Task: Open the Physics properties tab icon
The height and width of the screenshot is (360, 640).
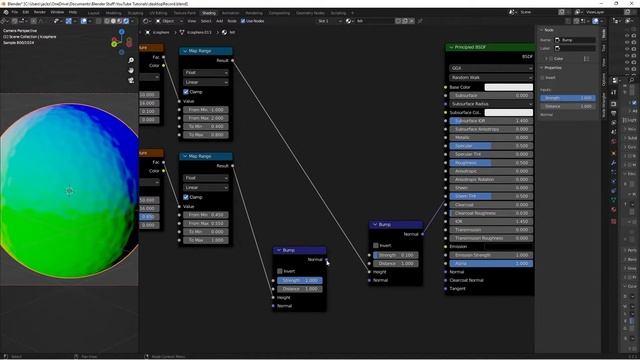Action: point(613,181)
